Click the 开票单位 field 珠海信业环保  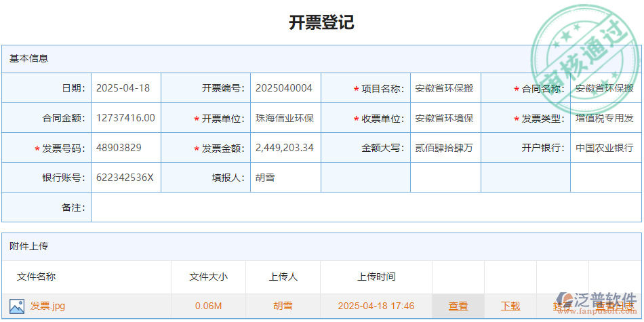pyautogui.click(x=285, y=118)
